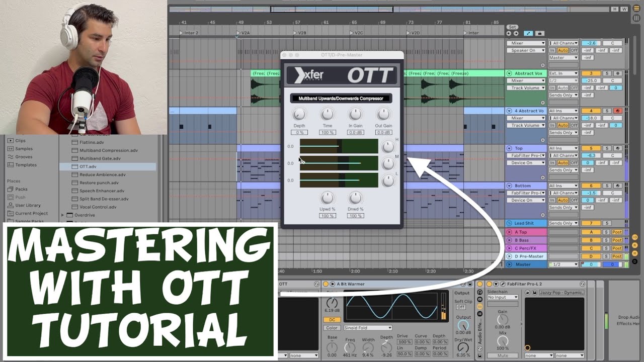Adjust Abstract Vox volume field -25.0
The height and width of the screenshot is (362, 644).
591,80
